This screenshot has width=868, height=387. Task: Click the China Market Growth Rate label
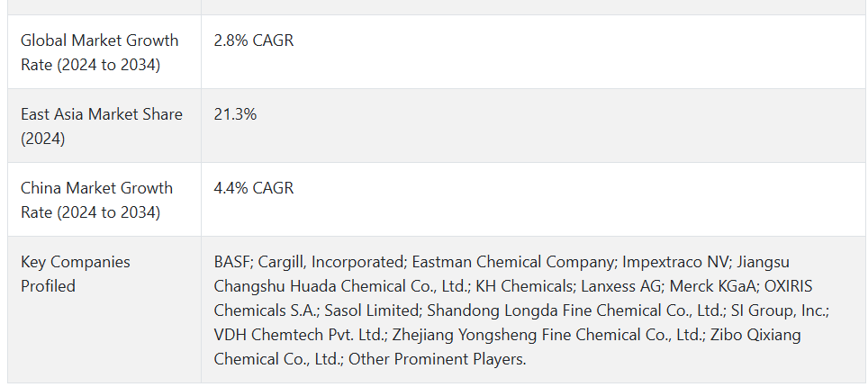[x=97, y=200]
